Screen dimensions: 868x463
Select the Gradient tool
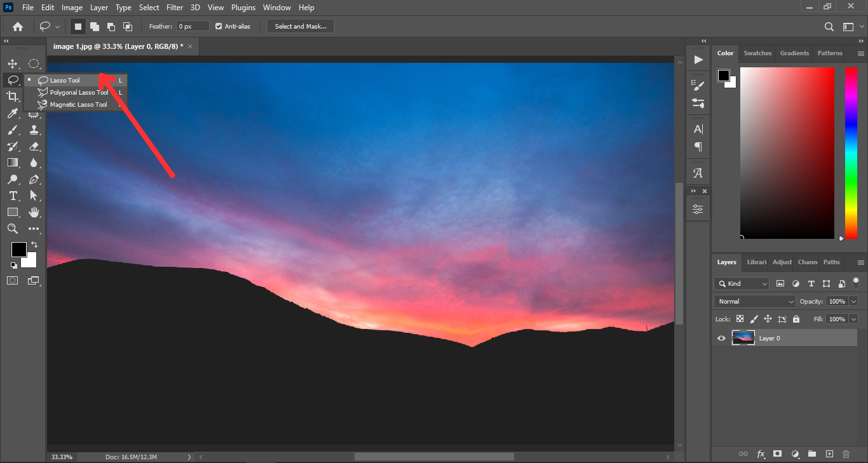12,163
